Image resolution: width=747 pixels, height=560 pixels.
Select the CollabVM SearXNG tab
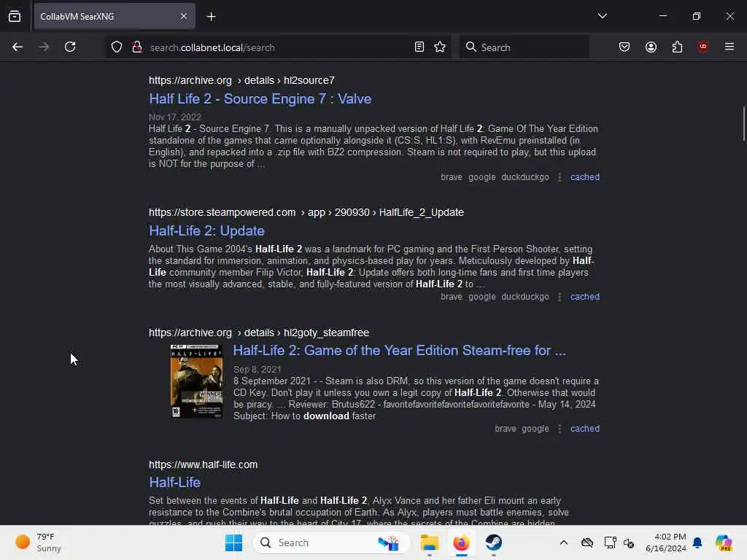click(115, 16)
